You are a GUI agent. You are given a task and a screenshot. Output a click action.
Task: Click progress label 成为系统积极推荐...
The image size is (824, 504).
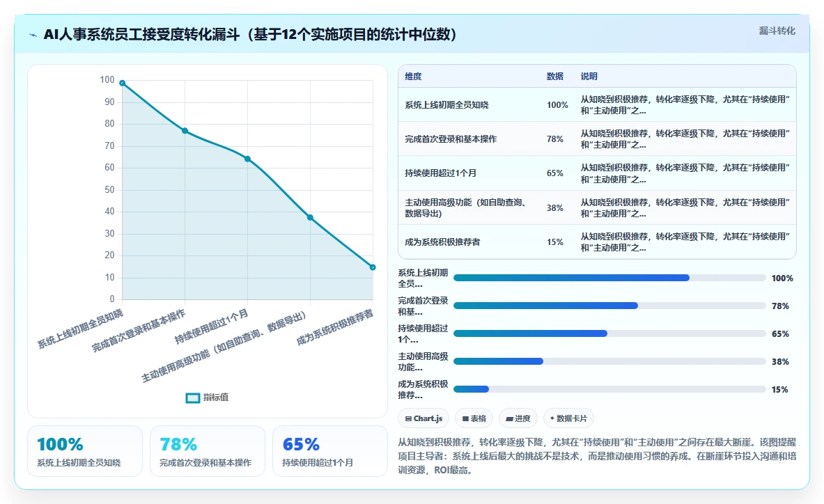[423, 390]
